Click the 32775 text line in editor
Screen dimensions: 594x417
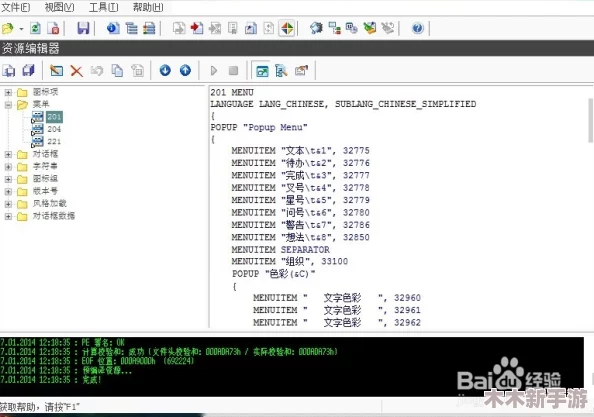click(300, 151)
